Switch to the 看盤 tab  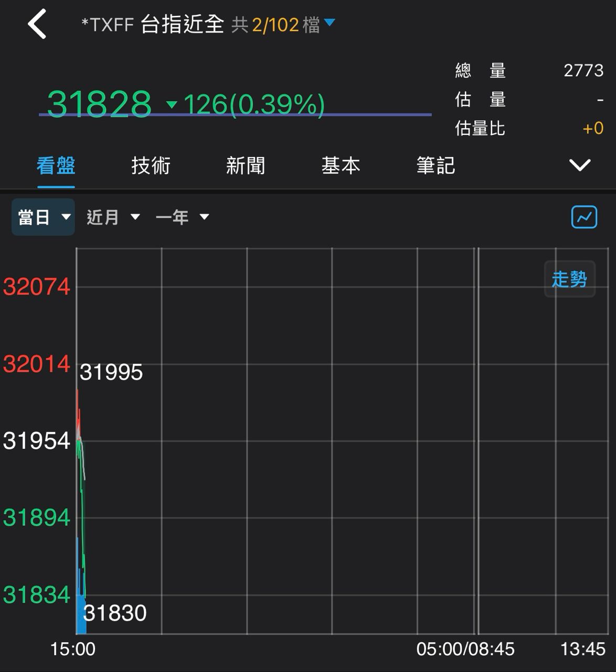[x=56, y=166]
